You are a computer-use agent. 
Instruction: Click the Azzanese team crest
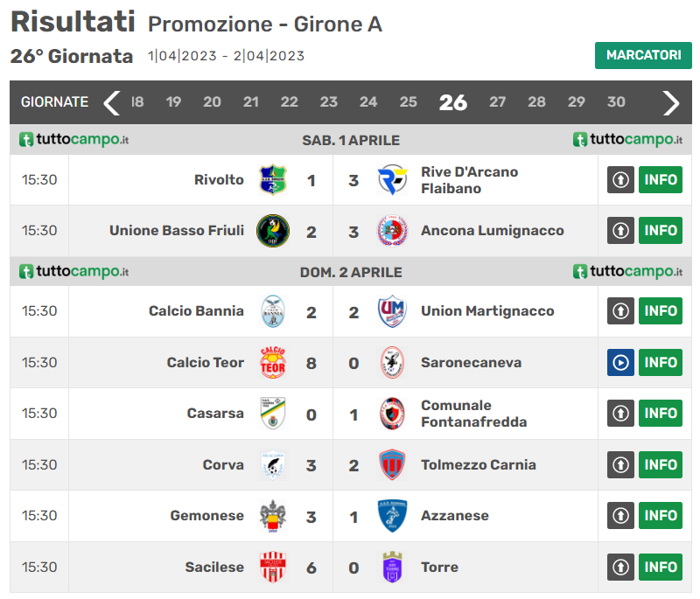click(x=391, y=516)
